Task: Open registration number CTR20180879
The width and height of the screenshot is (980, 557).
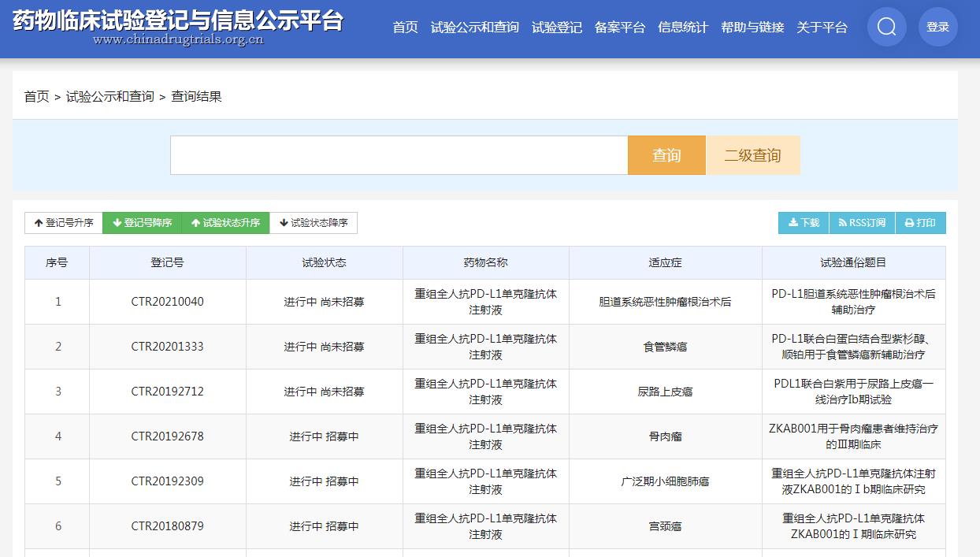Action: pyautogui.click(x=167, y=526)
